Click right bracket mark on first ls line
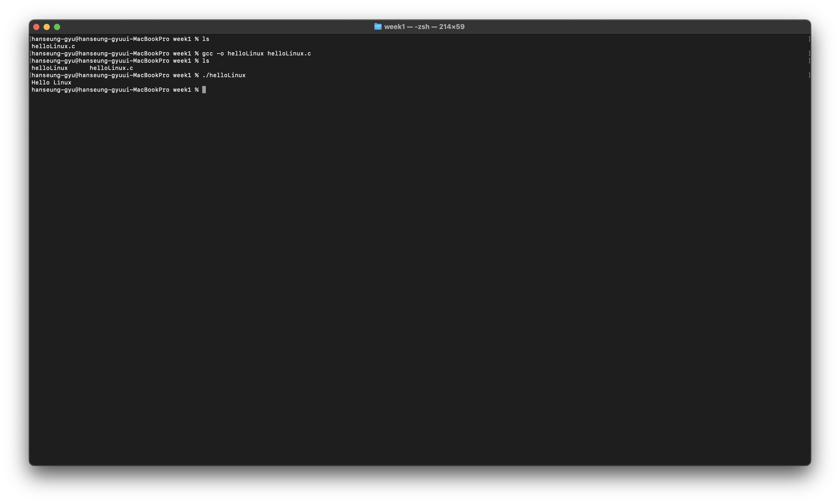The height and width of the screenshot is (504, 840). click(x=809, y=39)
